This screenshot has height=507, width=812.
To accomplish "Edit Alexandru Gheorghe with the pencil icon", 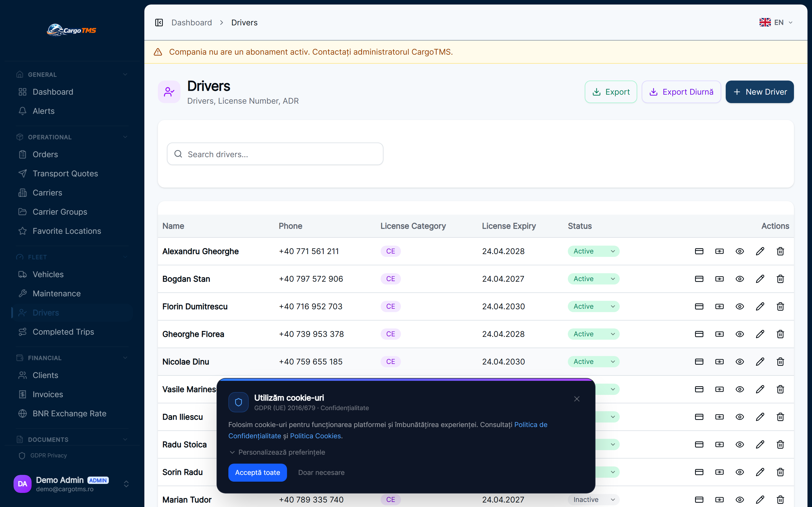I will point(760,251).
